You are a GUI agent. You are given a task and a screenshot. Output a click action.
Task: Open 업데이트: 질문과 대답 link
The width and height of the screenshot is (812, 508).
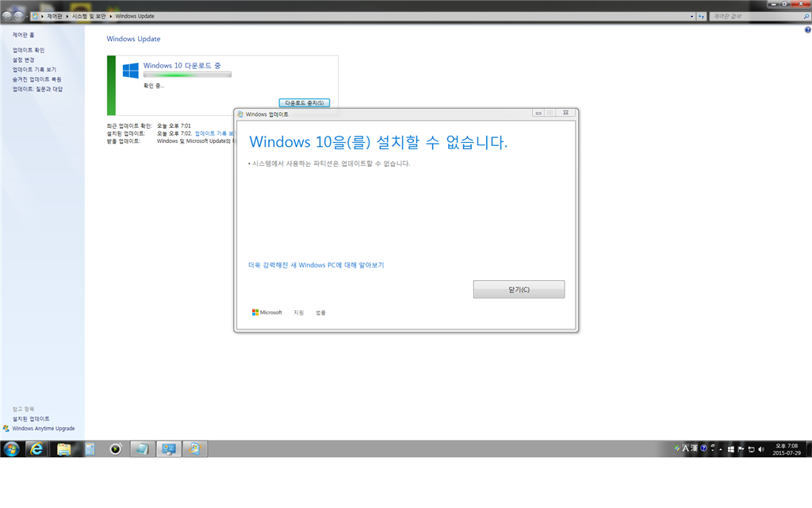click(x=37, y=89)
